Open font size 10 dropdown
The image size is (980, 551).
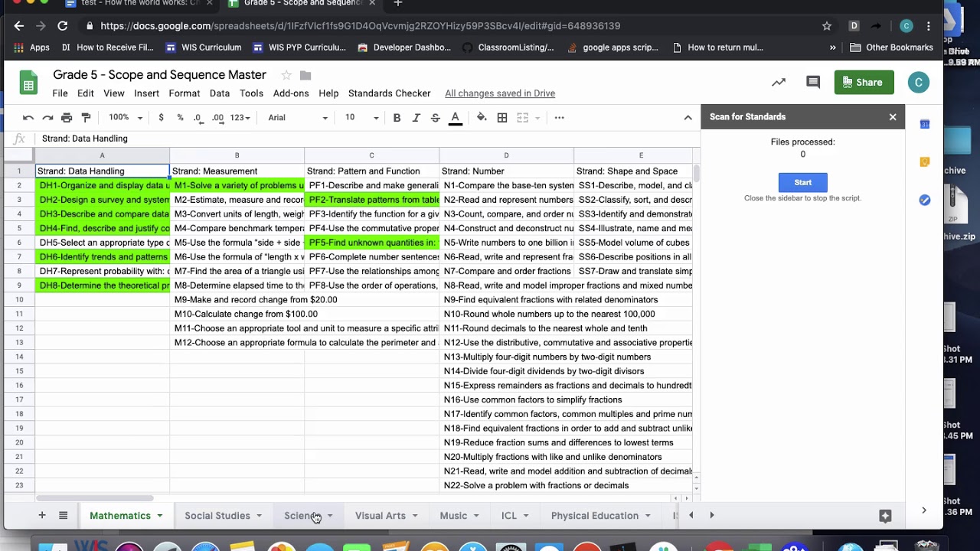[361, 117]
